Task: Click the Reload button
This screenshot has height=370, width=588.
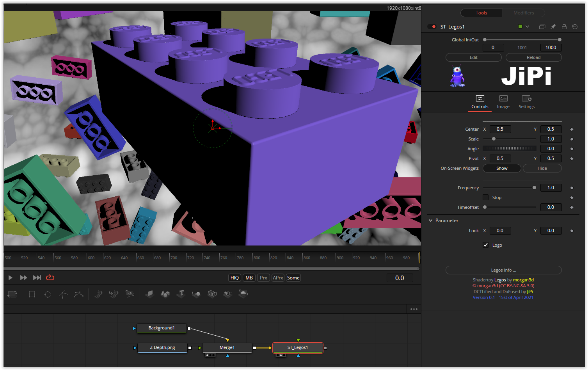Action: click(534, 57)
